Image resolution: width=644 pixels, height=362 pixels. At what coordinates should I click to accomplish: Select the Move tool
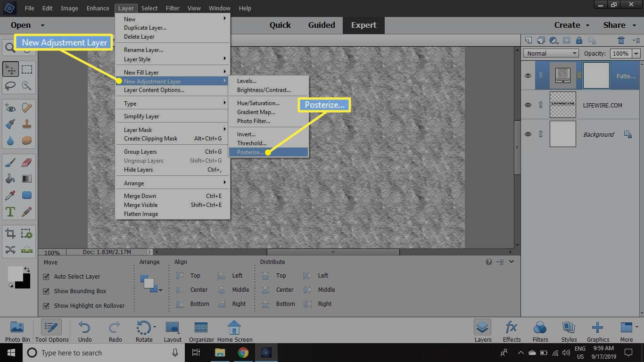pyautogui.click(x=10, y=69)
